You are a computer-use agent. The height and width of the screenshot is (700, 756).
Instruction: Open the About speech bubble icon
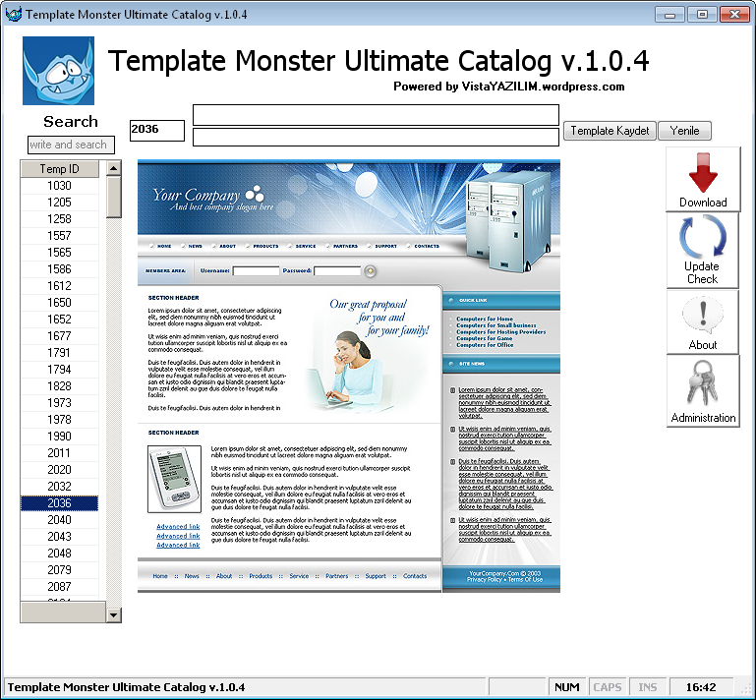coord(703,315)
